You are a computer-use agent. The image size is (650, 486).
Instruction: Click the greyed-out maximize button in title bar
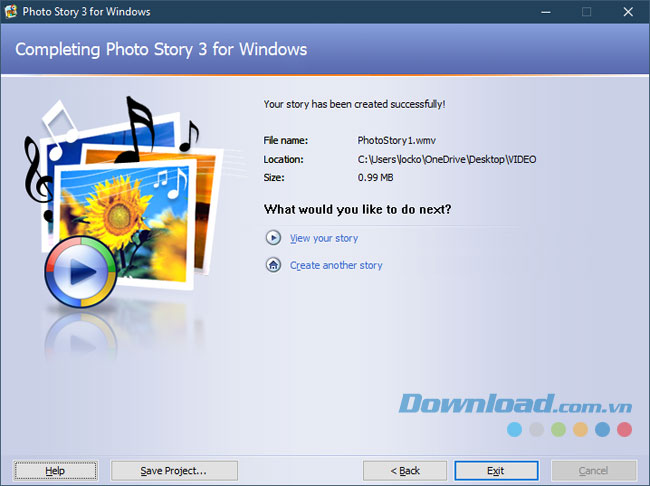[587, 12]
